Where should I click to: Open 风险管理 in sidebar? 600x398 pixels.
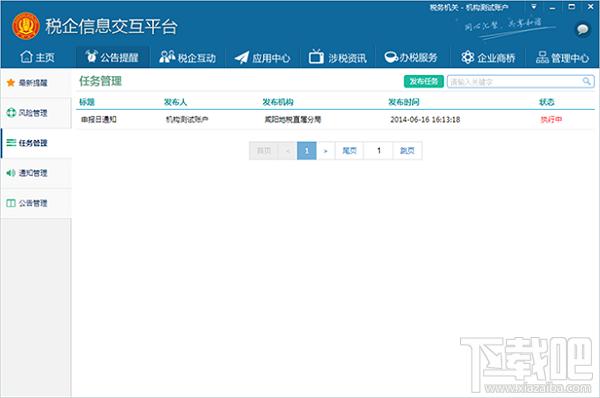tap(36, 113)
